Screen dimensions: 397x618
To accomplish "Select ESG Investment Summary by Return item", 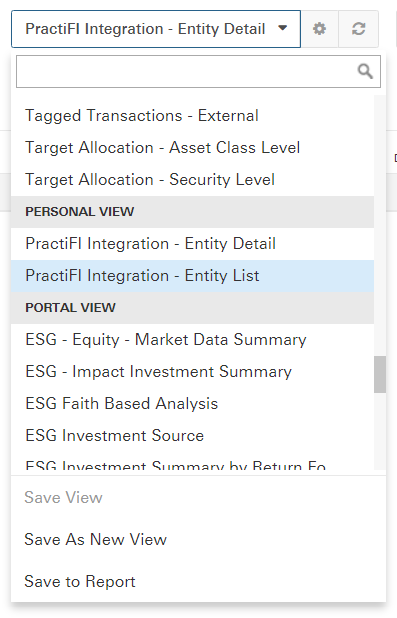I will 192,464.
